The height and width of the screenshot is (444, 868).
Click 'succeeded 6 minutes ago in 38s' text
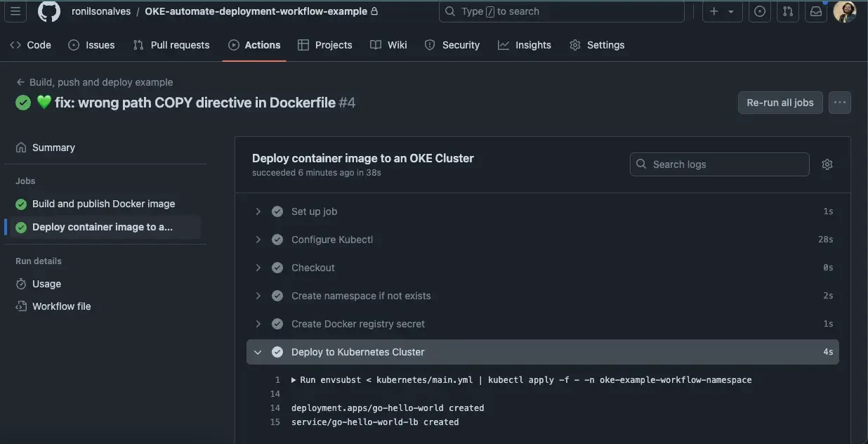point(317,173)
